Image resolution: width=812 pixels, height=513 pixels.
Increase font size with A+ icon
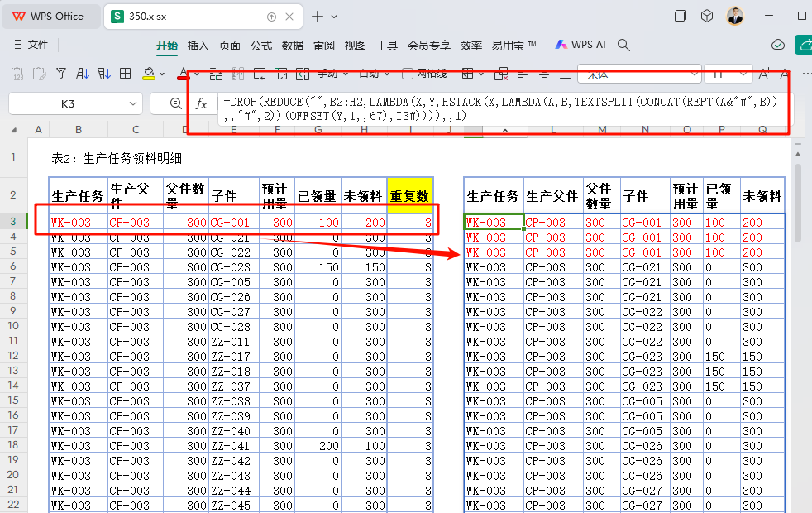(x=764, y=74)
